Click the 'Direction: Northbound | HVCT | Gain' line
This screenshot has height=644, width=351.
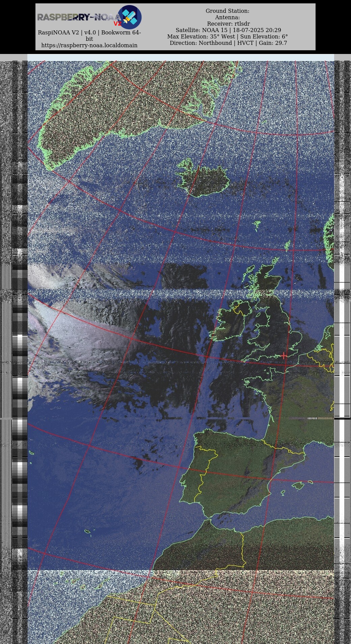[x=228, y=43]
